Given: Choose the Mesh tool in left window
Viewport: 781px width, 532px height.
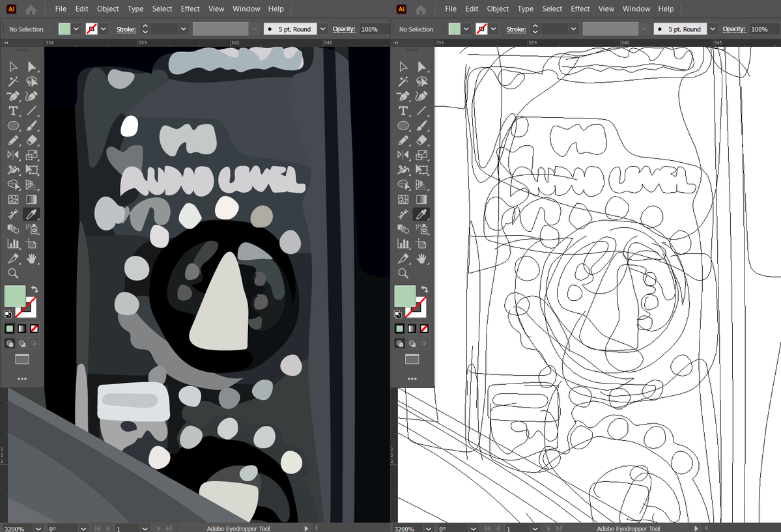Looking at the screenshot, I should (x=14, y=199).
